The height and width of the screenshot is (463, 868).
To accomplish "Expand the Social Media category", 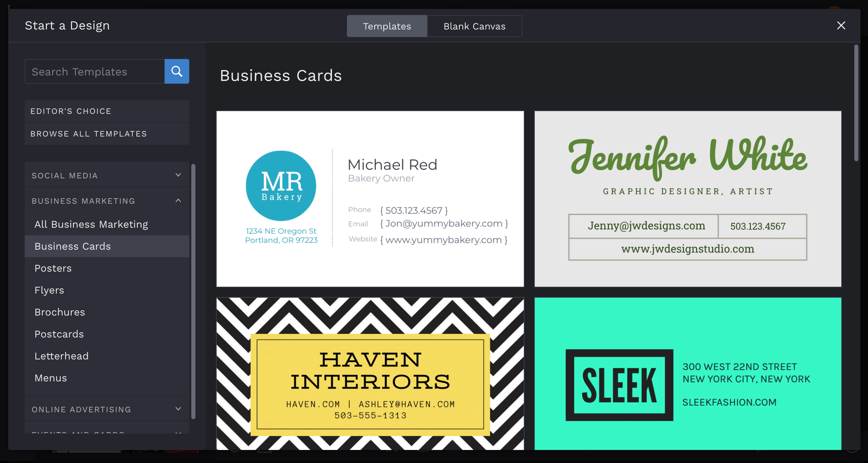I will tap(107, 175).
